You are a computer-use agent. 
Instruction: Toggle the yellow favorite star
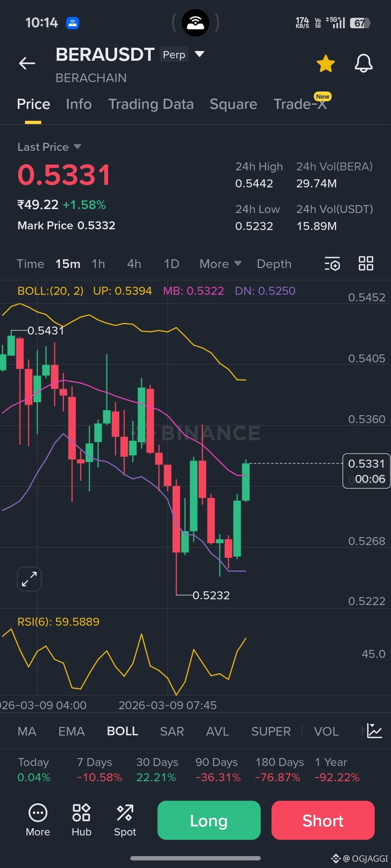point(325,64)
